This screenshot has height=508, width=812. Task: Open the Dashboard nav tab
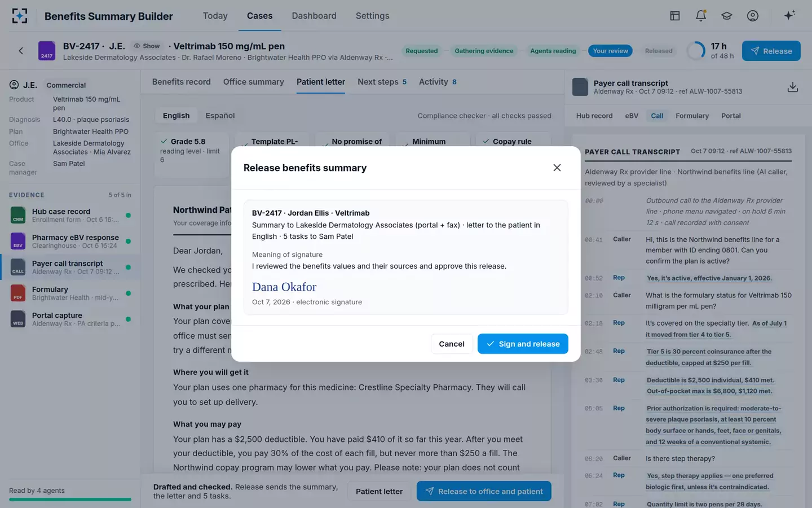[314, 16]
